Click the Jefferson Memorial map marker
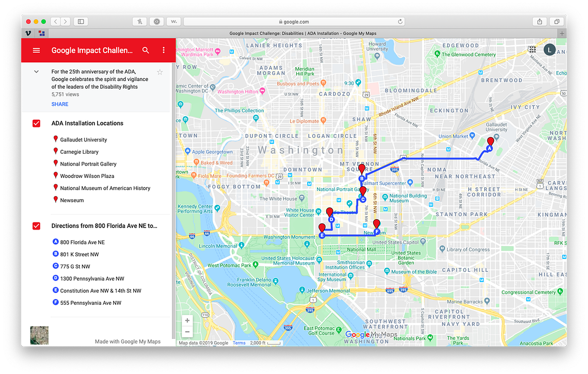Image resolution: width=588 pixels, height=374 pixels. tap(302, 290)
